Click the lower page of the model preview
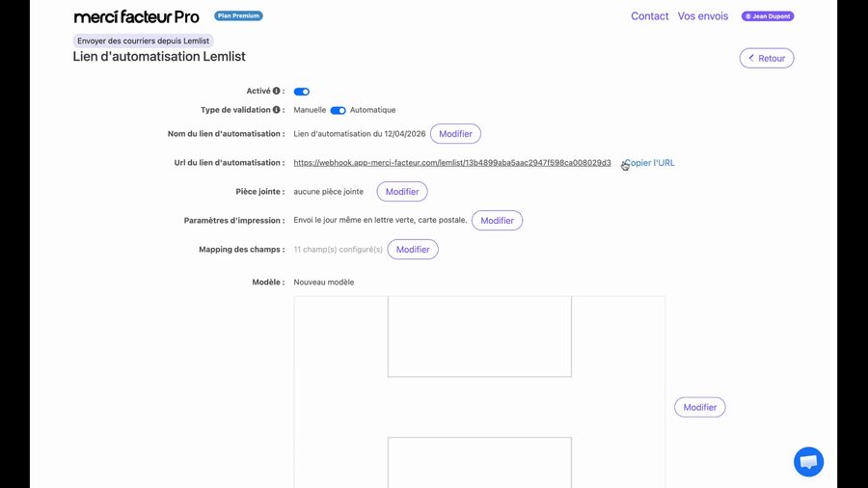The height and width of the screenshot is (488, 868). point(479,463)
